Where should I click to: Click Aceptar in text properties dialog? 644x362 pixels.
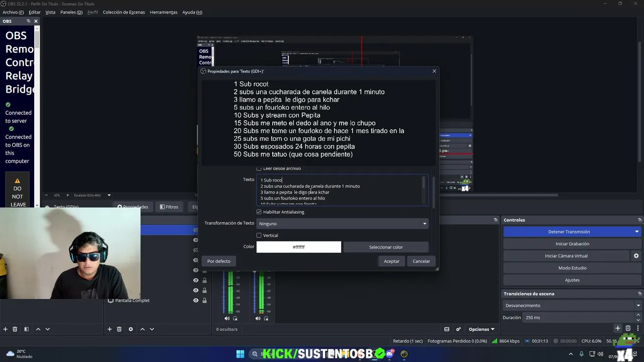coord(391,261)
